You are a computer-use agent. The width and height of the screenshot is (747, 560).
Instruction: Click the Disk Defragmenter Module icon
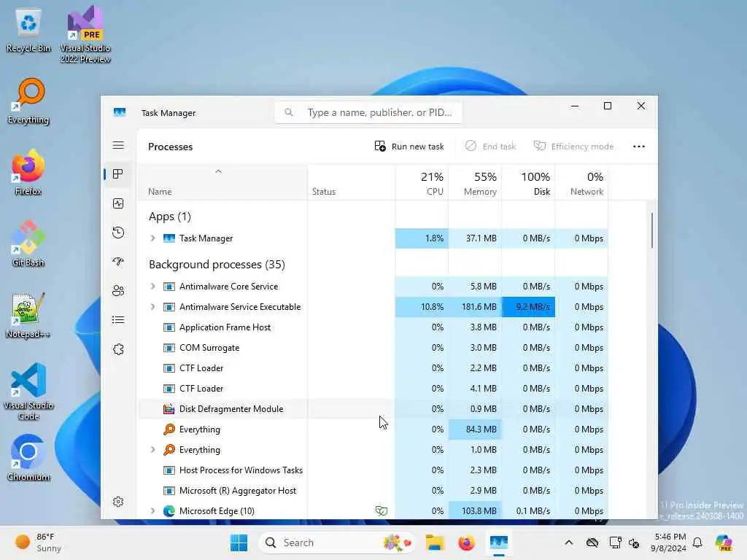(x=169, y=408)
